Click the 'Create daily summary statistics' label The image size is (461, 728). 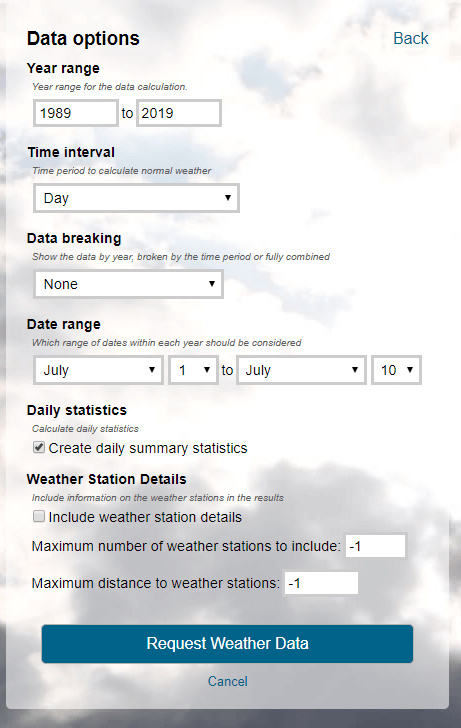pos(148,448)
